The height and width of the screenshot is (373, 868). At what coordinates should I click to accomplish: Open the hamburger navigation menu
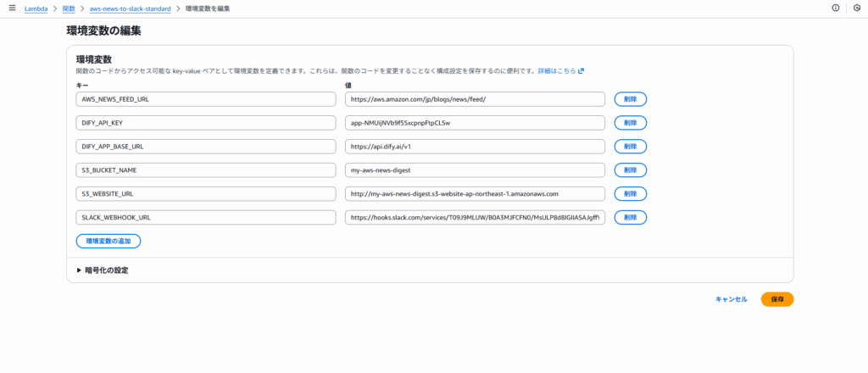pyautogui.click(x=12, y=8)
